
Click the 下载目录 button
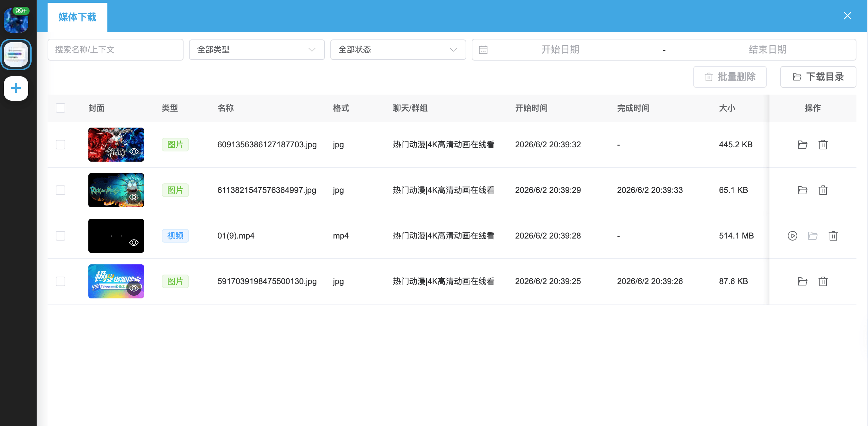pos(818,77)
